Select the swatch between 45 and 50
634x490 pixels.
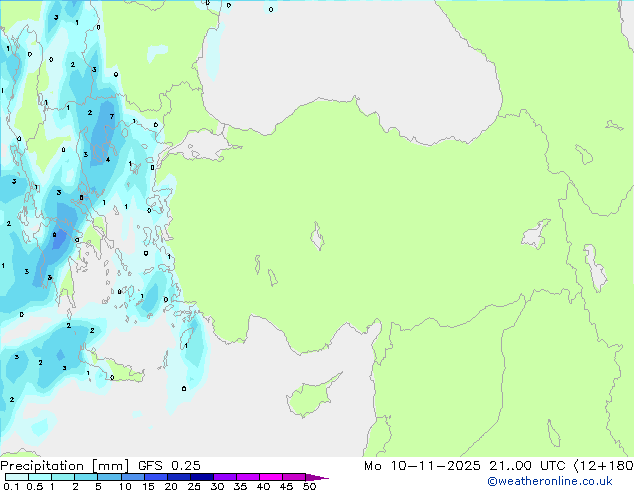(294, 477)
